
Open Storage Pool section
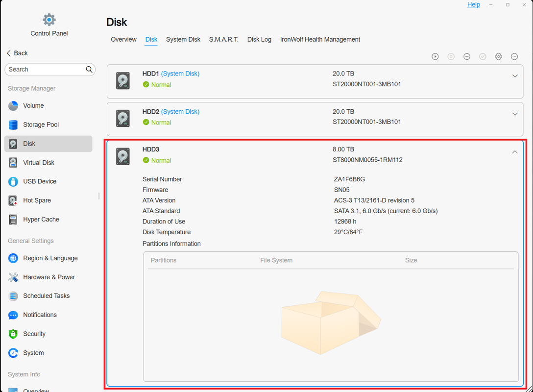coord(48,125)
